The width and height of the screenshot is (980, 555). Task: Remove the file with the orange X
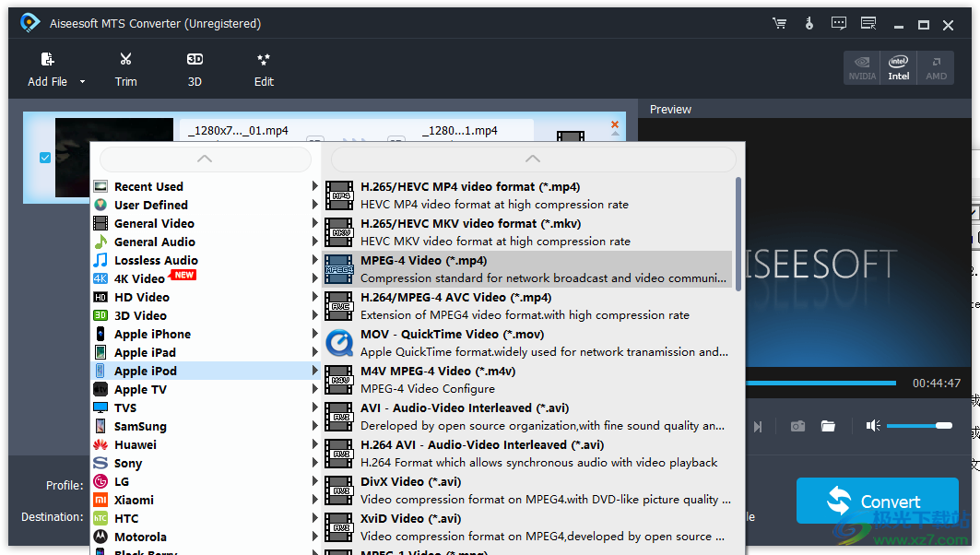coord(614,125)
